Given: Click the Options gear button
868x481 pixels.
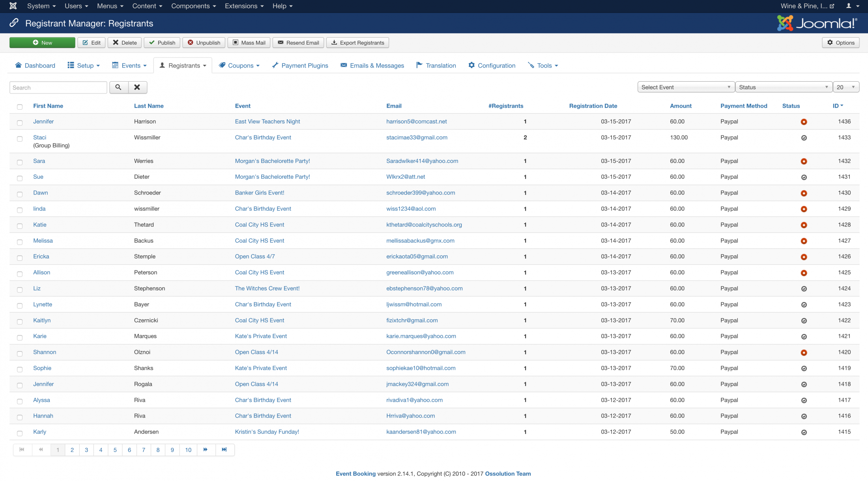Looking at the screenshot, I should pos(840,43).
